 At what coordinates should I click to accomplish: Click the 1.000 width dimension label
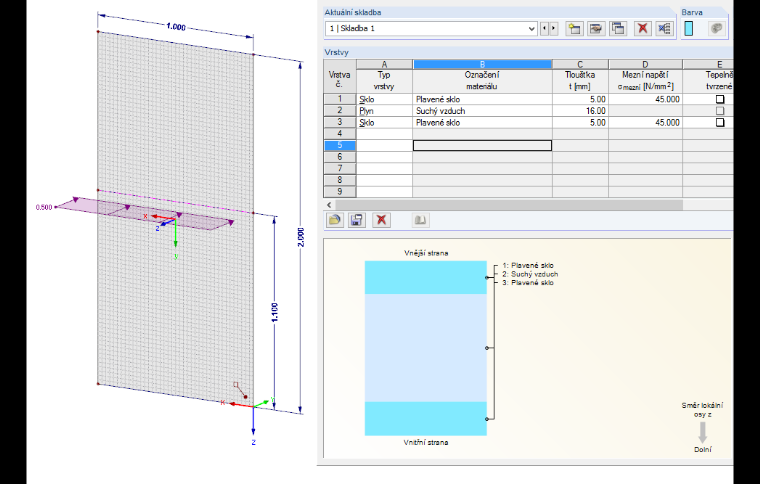point(176,27)
